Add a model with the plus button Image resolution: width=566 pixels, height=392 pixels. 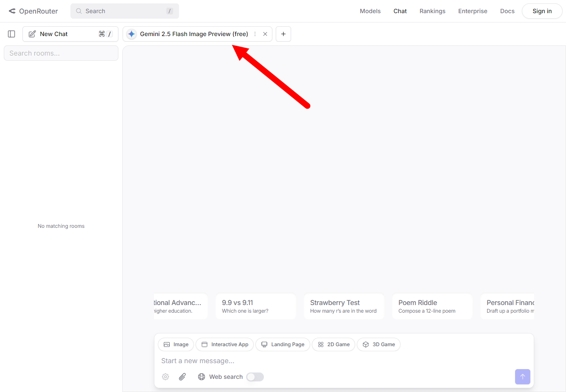[x=283, y=34]
